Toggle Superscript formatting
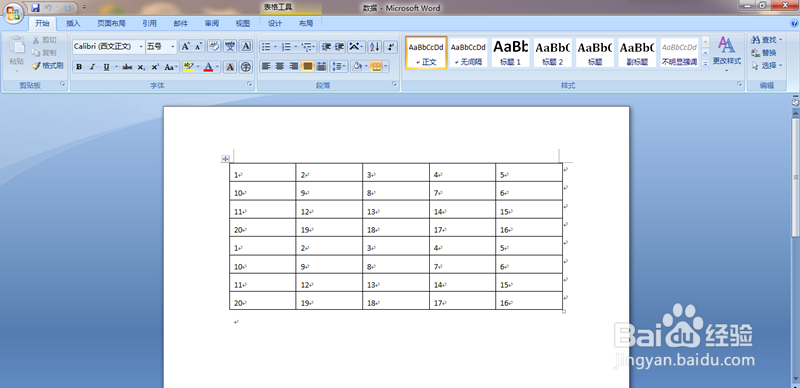800x388 pixels. tap(155, 67)
